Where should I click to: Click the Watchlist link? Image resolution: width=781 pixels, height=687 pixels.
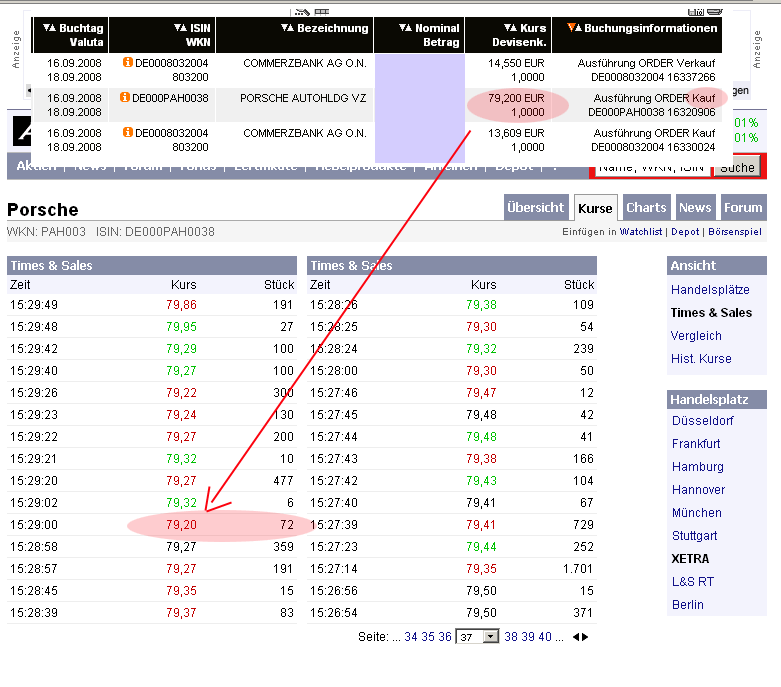coord(640,232)
